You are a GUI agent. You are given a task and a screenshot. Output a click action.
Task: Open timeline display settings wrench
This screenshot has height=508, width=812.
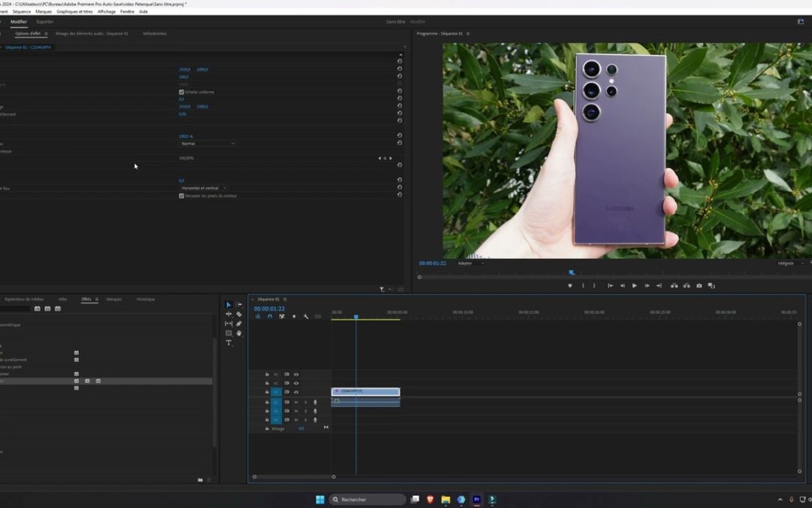[x=306, y=316]
